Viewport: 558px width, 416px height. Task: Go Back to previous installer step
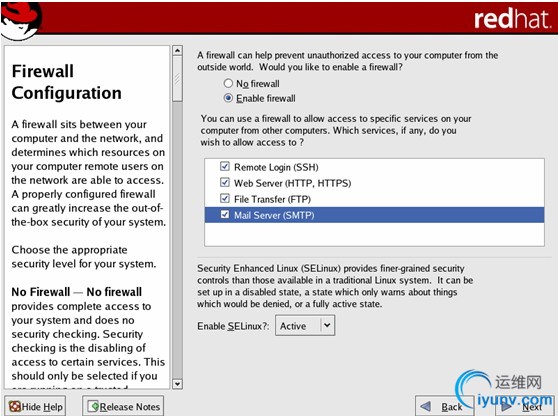click(x=444, y=406)
